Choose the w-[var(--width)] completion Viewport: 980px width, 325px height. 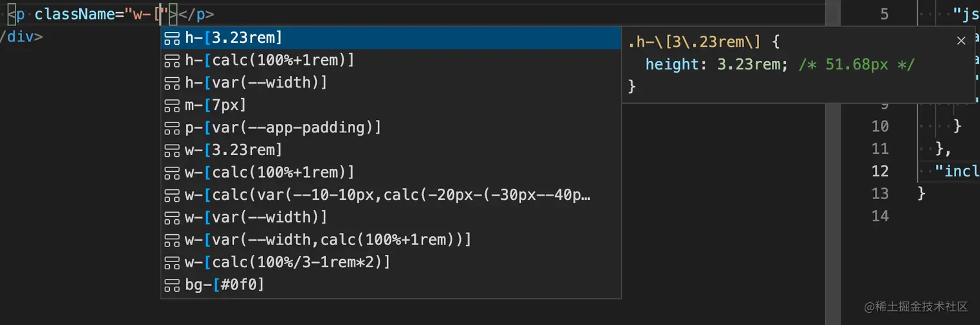(x=255, y=217)
